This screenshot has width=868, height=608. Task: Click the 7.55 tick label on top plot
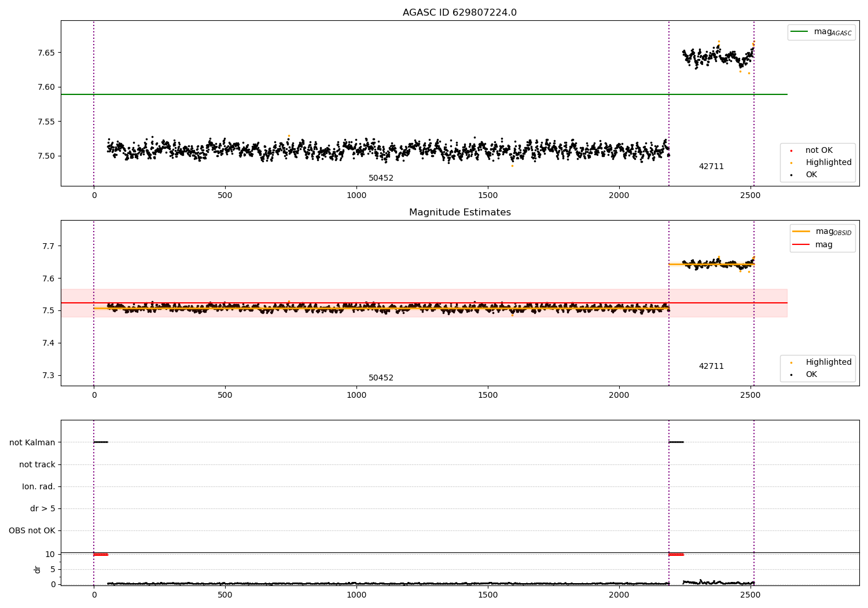point(46,122)
